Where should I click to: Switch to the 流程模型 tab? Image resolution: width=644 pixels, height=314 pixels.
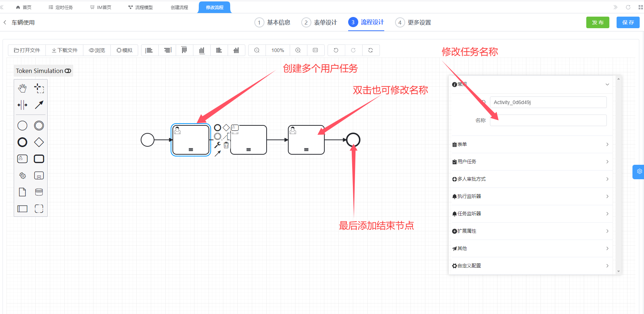click(140, 7)
